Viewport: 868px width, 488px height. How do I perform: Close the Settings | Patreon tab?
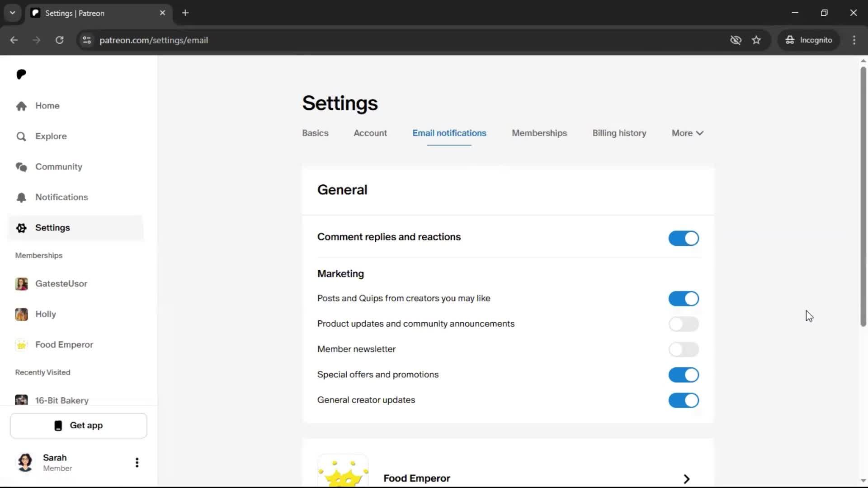[163, 13]
